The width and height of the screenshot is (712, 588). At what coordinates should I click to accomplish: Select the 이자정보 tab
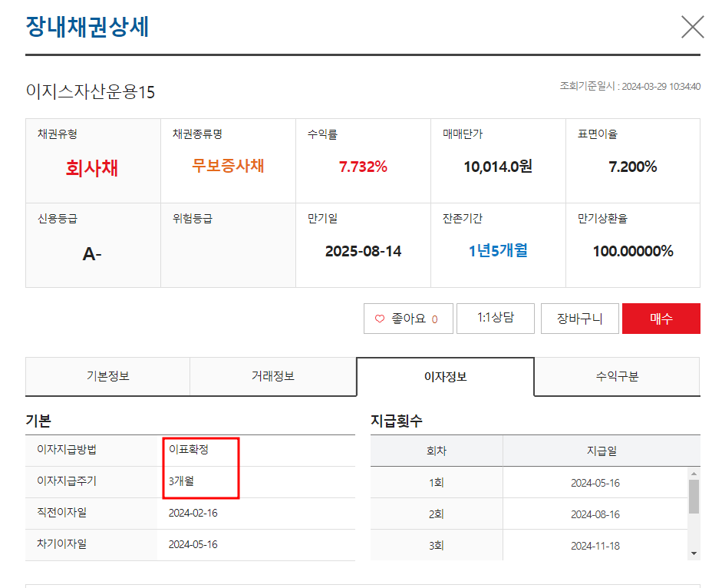click(446, 377)
